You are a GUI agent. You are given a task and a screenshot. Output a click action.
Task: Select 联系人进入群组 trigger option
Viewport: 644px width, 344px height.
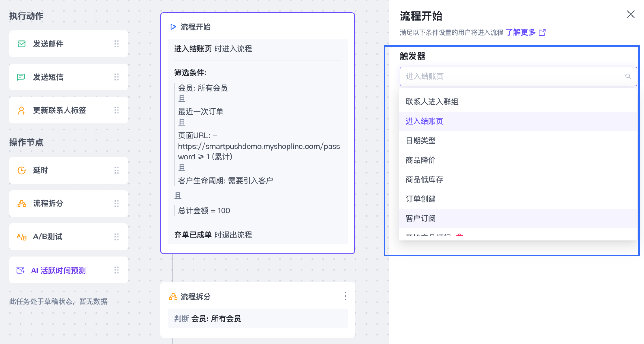pos(432,102)
